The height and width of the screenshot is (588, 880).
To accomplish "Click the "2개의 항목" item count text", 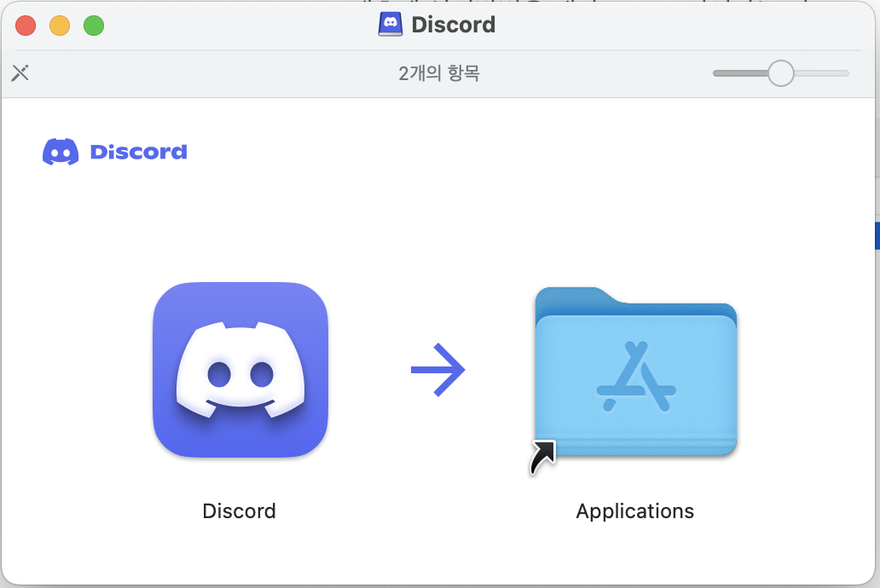I will point(439,73).
